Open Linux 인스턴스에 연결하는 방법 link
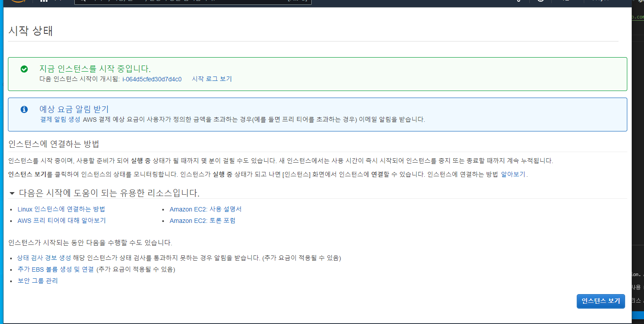Image resolution: width=644 pixels, height=324 pixels. [x=61, y=209]
